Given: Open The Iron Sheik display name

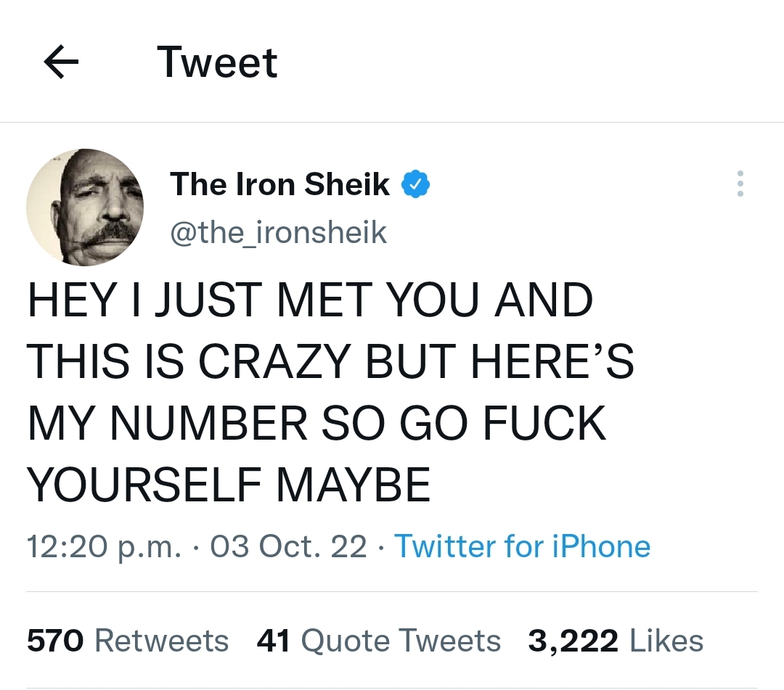Looking at the screenshot, I should click(x=279, y=184).
